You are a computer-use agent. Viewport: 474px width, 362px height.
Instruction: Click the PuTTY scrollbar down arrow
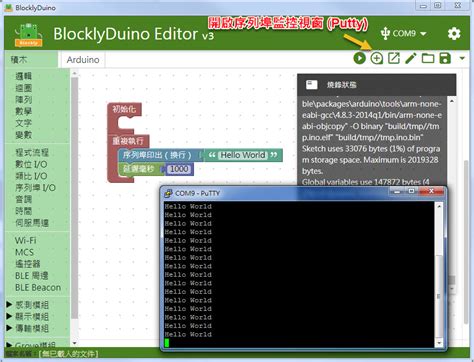click(x=439, y=343)
